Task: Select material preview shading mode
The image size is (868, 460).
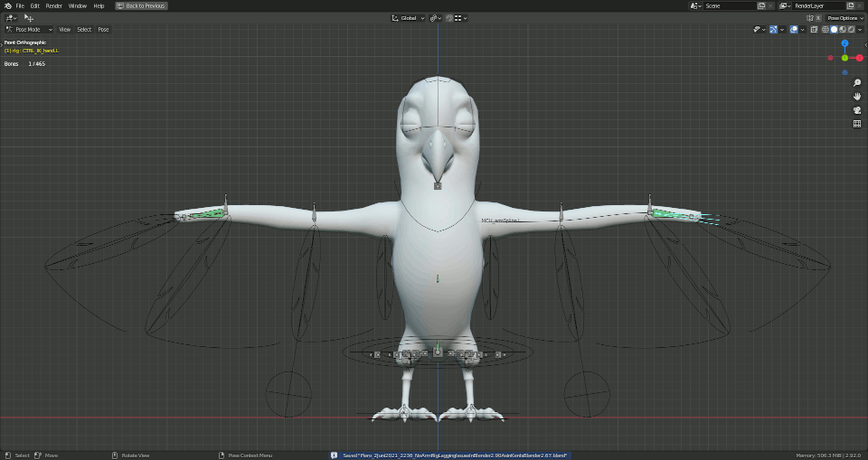Action: point(843,29)
